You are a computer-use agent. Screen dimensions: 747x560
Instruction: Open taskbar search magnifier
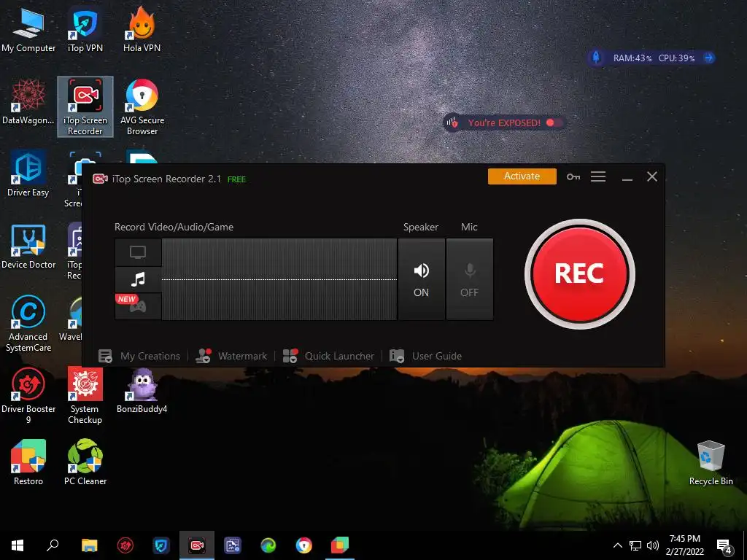pyautogui.click(x=53, y=545)
